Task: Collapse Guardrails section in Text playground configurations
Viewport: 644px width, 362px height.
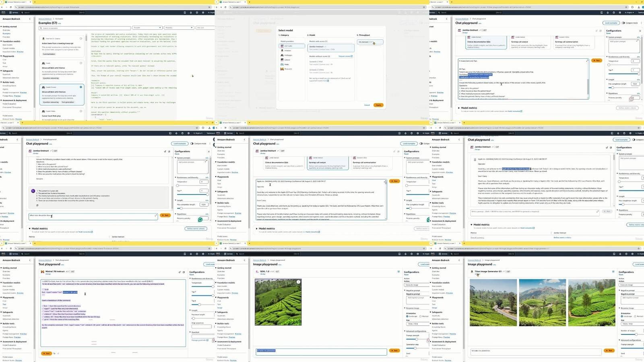Action: [190, 332]
